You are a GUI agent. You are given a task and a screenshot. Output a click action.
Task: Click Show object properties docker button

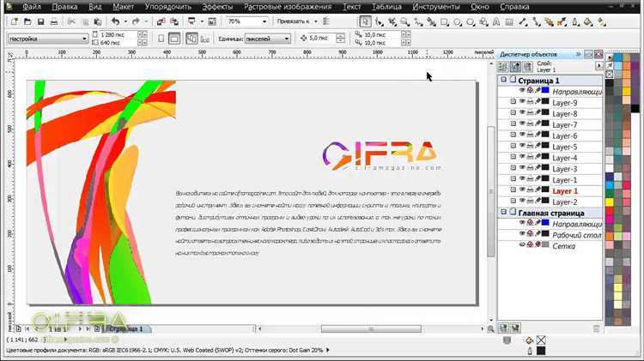tap(503, 67)
